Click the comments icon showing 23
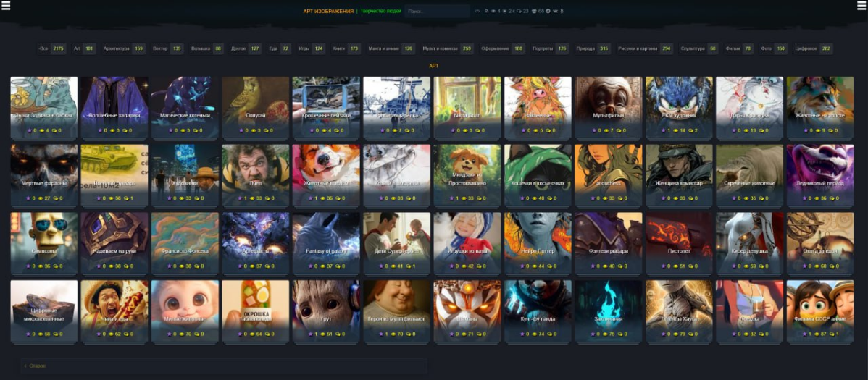 tap(519, 11)
